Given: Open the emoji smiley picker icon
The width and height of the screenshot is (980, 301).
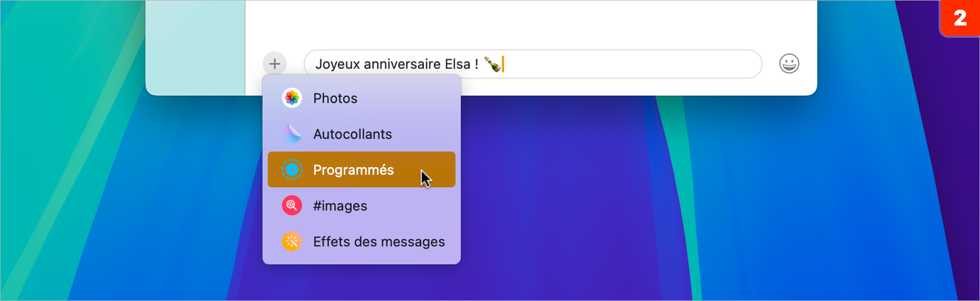Looking at the screenshot, I should pyautogui.click(x=789, y=63).
